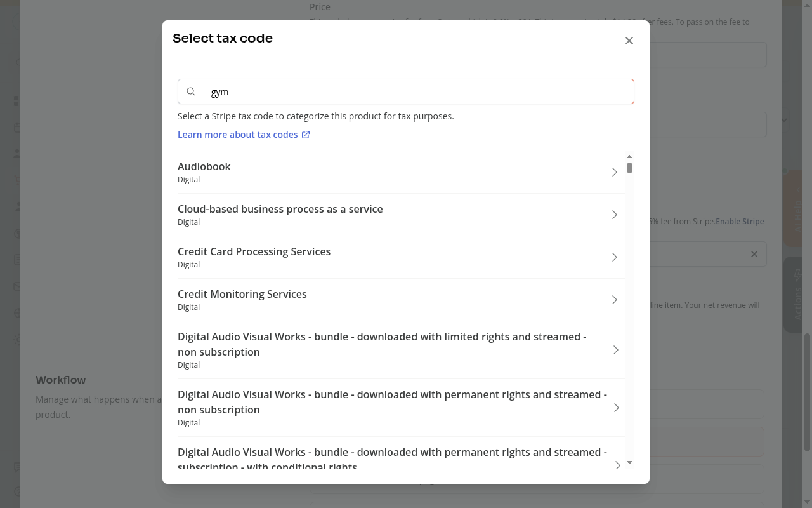Select Cloud-based business process as a service
Viewport: 812px width, 508px height.
(x=401, y=215)
